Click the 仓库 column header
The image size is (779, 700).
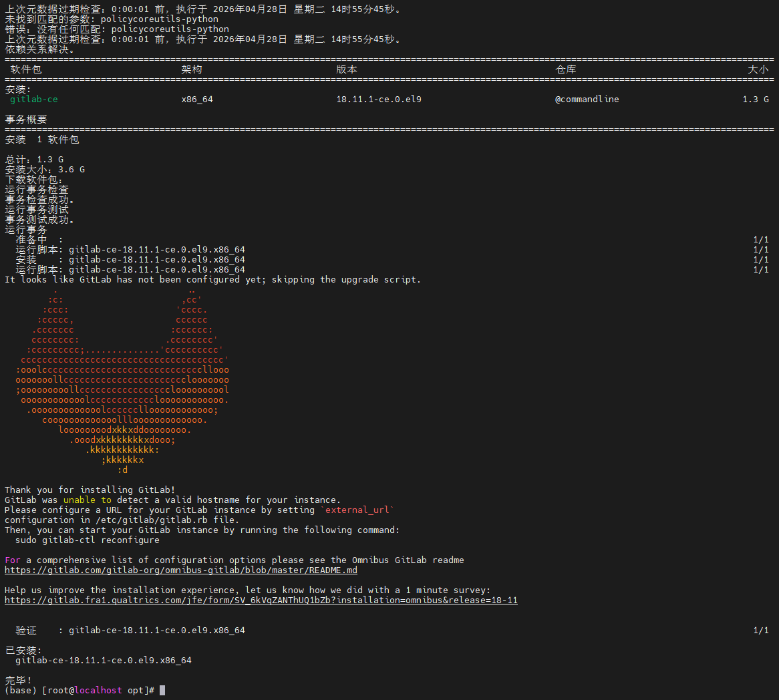pyautogui.click(x=566, y=69)
